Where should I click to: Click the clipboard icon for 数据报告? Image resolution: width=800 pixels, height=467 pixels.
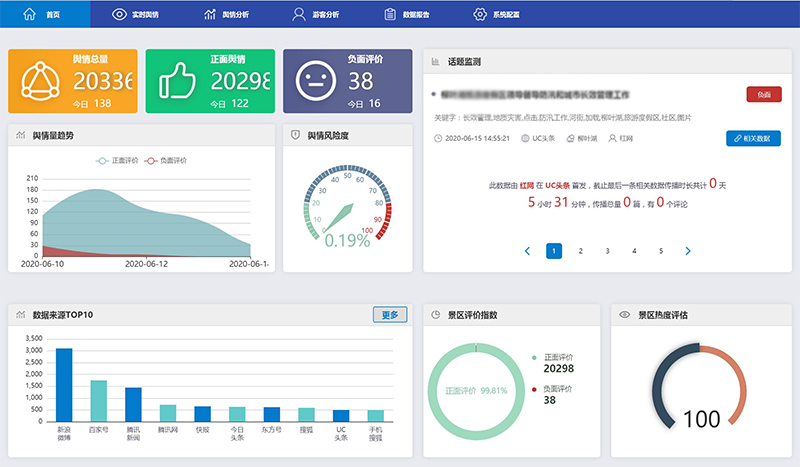tap(389, 14)
